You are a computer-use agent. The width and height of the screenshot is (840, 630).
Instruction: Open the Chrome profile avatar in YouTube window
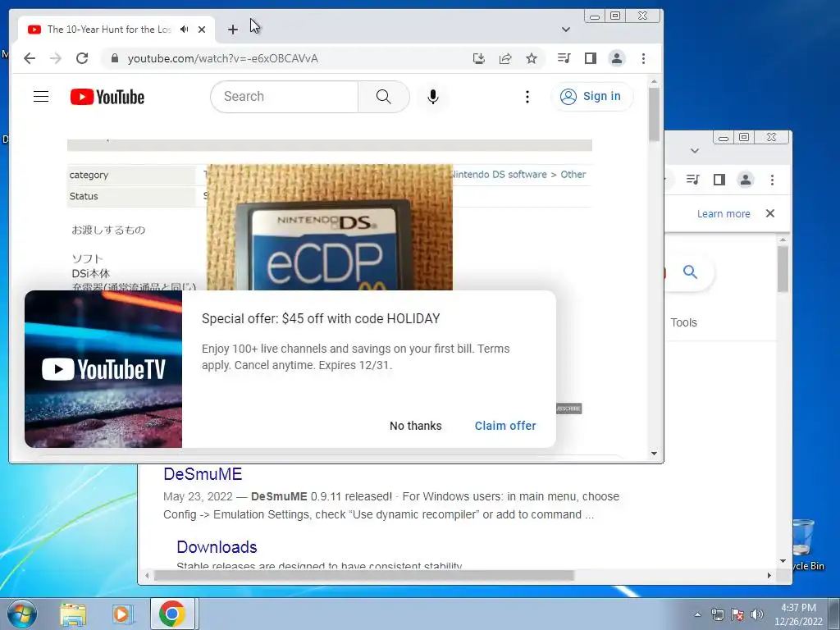[x=617, y=58]
